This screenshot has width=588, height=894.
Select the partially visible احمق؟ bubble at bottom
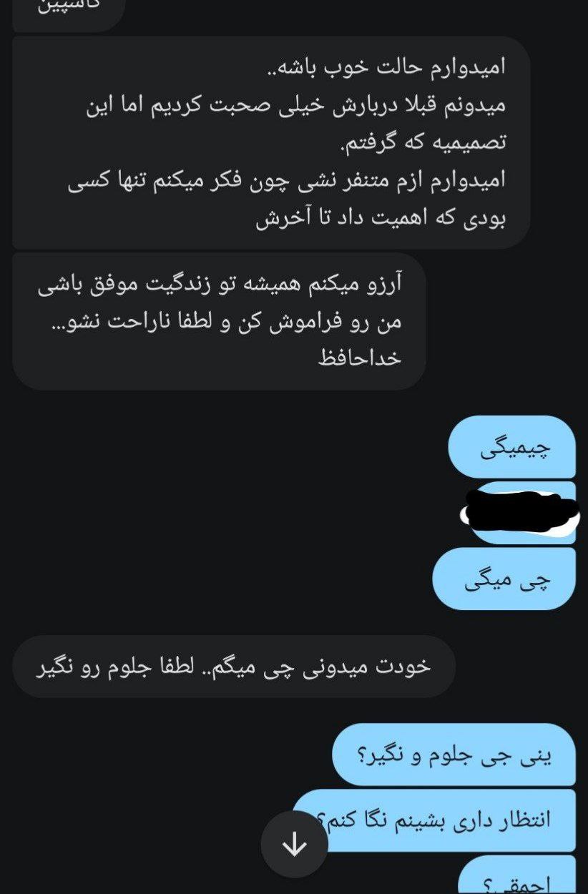tap(516, 876)
